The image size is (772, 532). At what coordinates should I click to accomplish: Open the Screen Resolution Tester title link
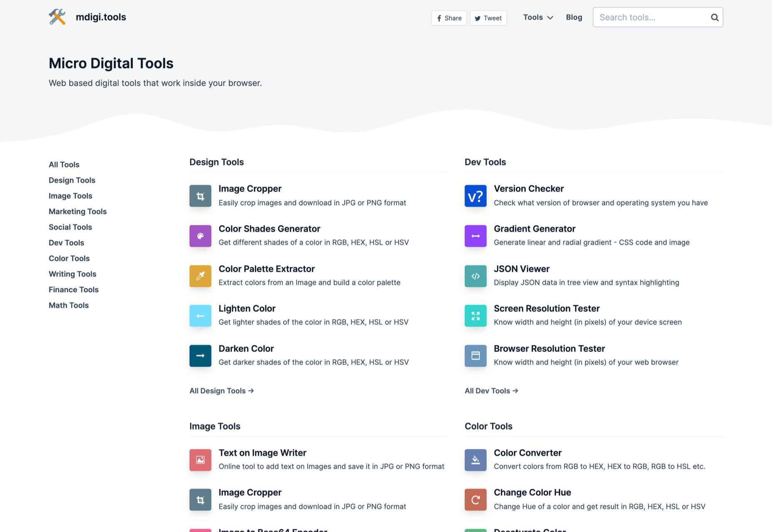tap(547, 308)
